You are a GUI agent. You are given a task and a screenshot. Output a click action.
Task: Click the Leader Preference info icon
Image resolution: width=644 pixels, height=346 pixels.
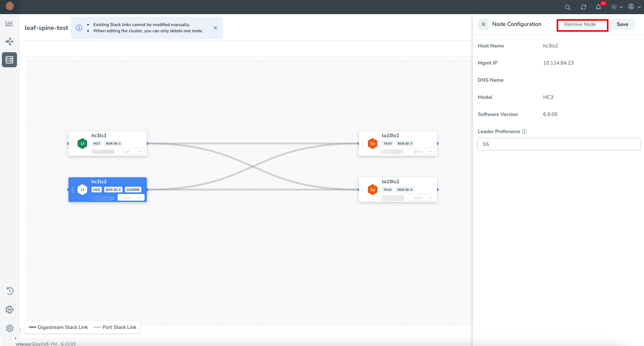pyautogui.click(x=524, y=132)
